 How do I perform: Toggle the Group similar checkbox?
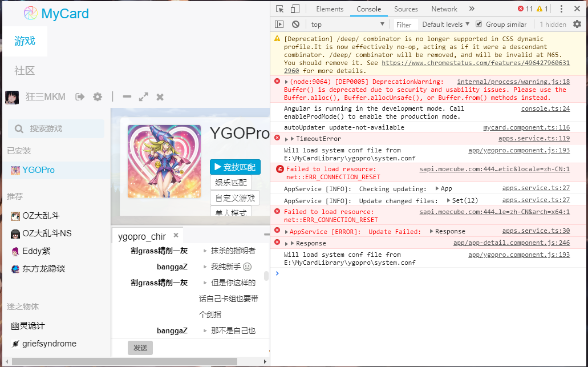pyautogui.click(x=479, y=24)
